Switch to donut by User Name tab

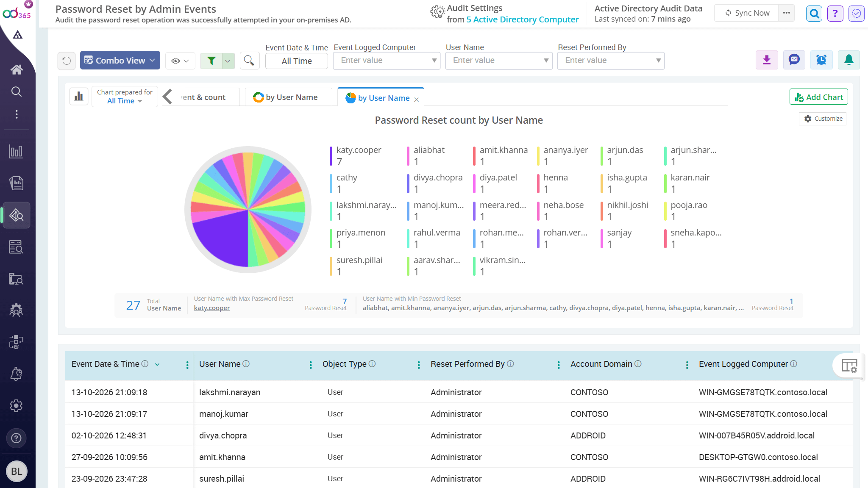pos(289,97)
